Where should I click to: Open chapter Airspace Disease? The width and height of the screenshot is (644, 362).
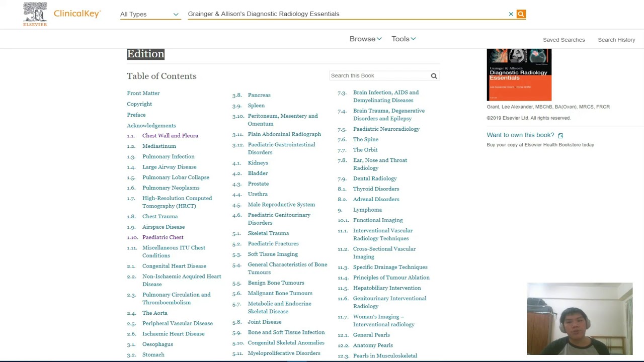(164, 227)
